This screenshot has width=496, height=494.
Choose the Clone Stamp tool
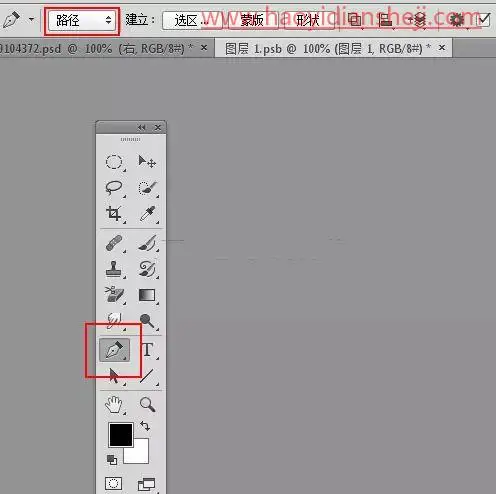coord(114,269)
